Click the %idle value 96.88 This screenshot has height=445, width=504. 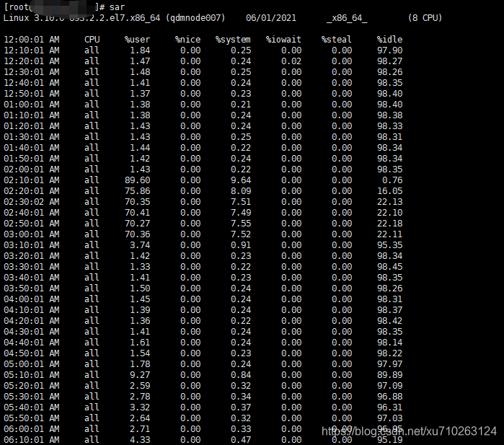pos(389,397)
